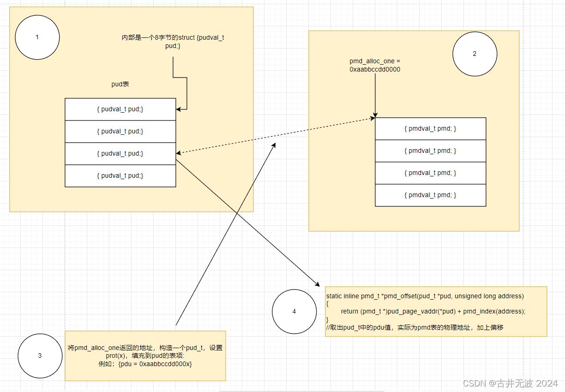Click the 8字节struct annotation text
The width and height of the screenshot is (565, 392).
[172, 42]
